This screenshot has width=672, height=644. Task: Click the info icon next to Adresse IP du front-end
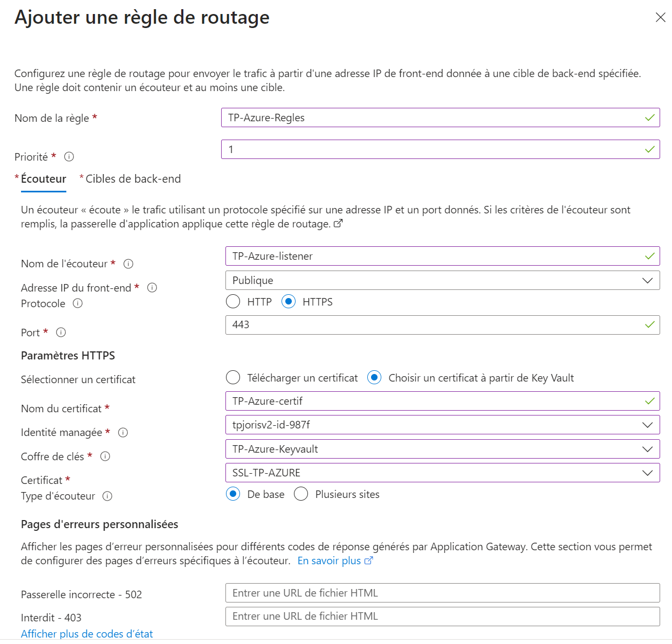[x=152, y=288]
